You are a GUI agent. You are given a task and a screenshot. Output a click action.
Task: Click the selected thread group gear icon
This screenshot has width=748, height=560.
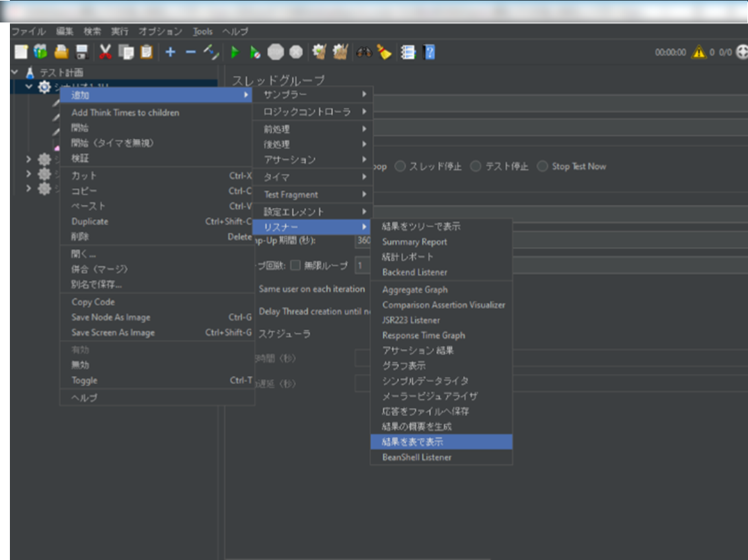(x=44, y=87)
